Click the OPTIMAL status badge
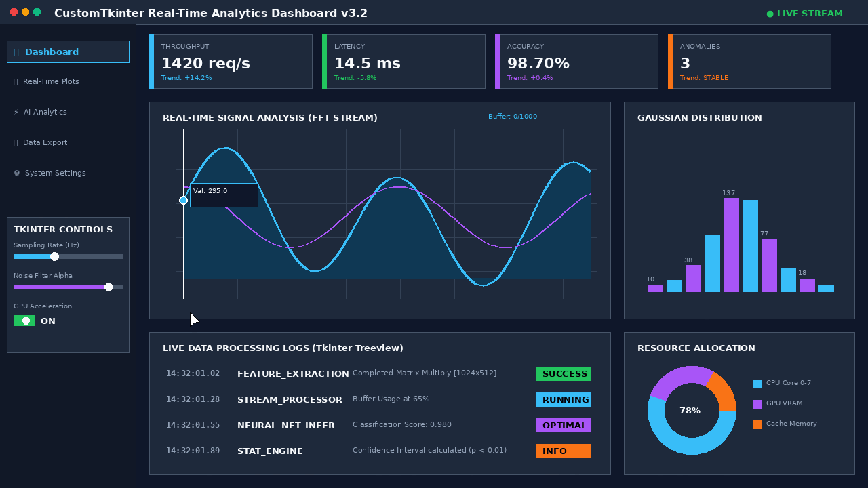Image resolution: width=868 pixels, height=488 pixels. (x=563, y=426)
